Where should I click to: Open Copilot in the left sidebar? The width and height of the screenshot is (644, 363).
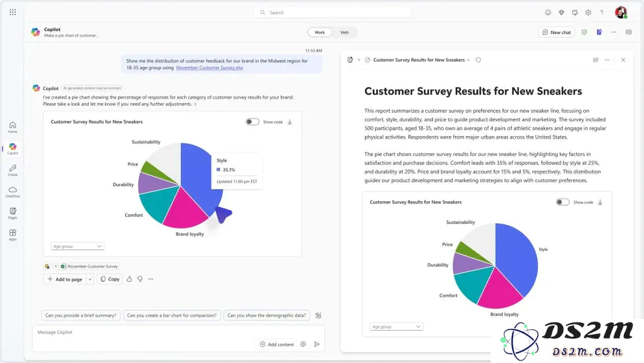tap(13, 148)
